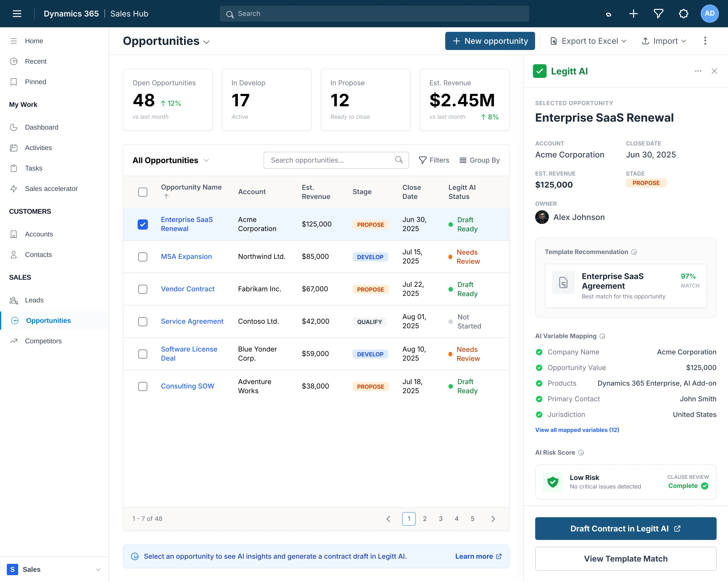Uncheck the Enterprise SaaS Renewal row checkbox
This screenshot has height=582, width=728.
click(x=143, y=224)
